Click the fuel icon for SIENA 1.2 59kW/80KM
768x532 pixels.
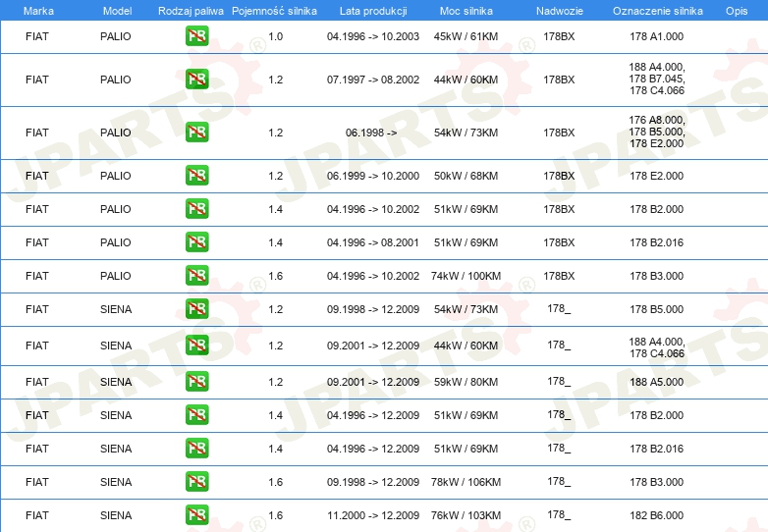coord(196,381)
